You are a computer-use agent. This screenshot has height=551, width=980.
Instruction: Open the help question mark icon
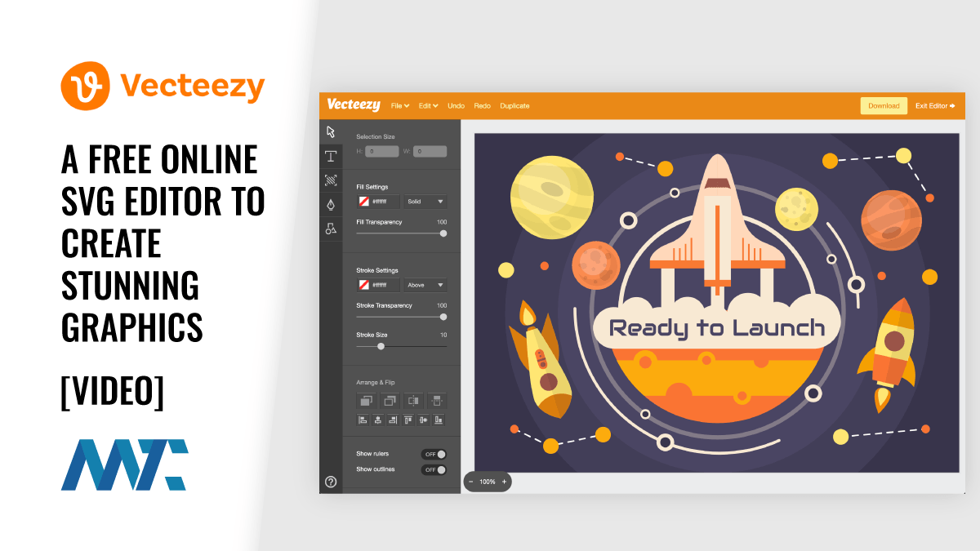pos(331,482)
